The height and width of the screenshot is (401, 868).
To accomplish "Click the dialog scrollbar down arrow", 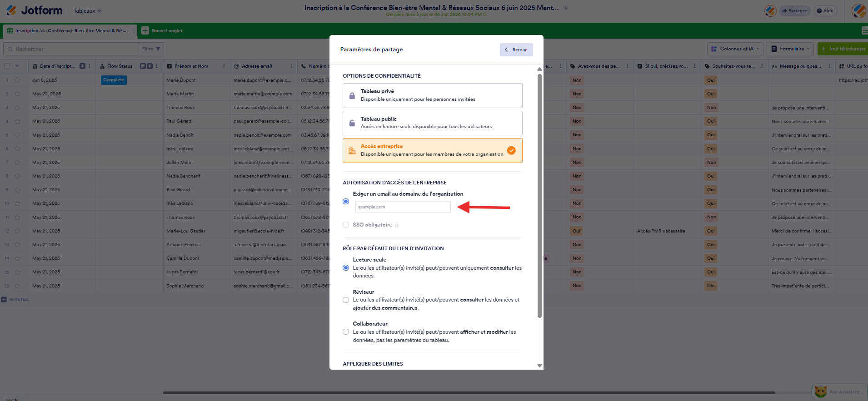I will 539,366.
